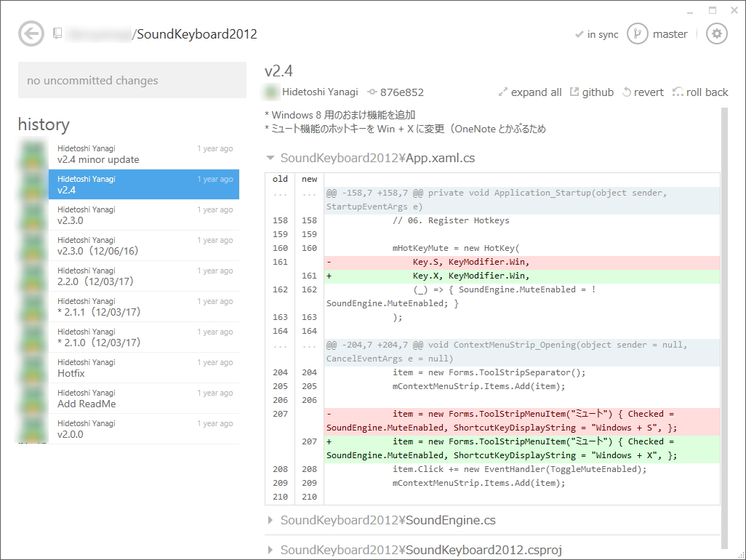Click the removed line Key.S, KeyModifier.Win
The height and width of the screenshot is (560, 746).
point(521,262)
